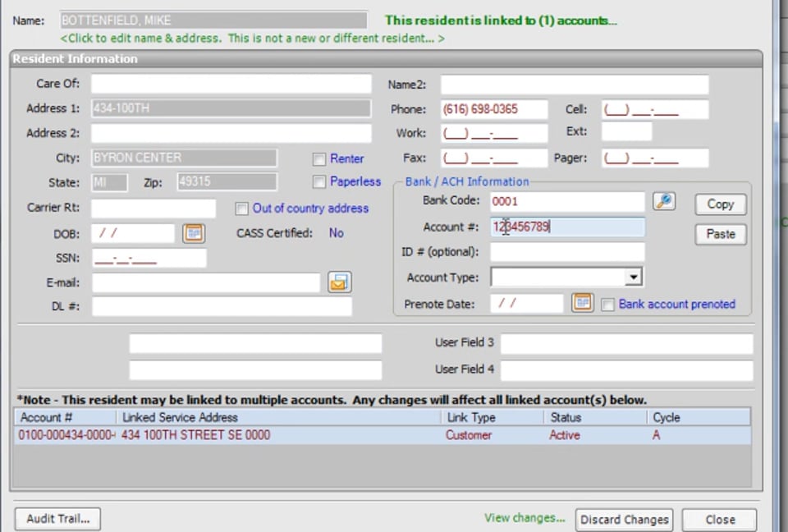Click the City field BYRON CENTER
The image size is (788, 532).
click(x=184, y=158)
